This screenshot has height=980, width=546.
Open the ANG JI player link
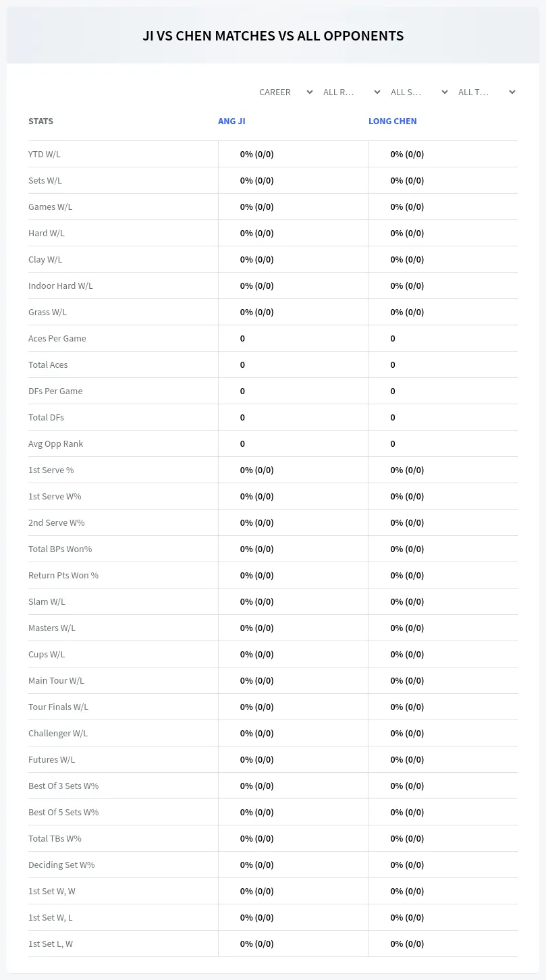tap(231, 121)
